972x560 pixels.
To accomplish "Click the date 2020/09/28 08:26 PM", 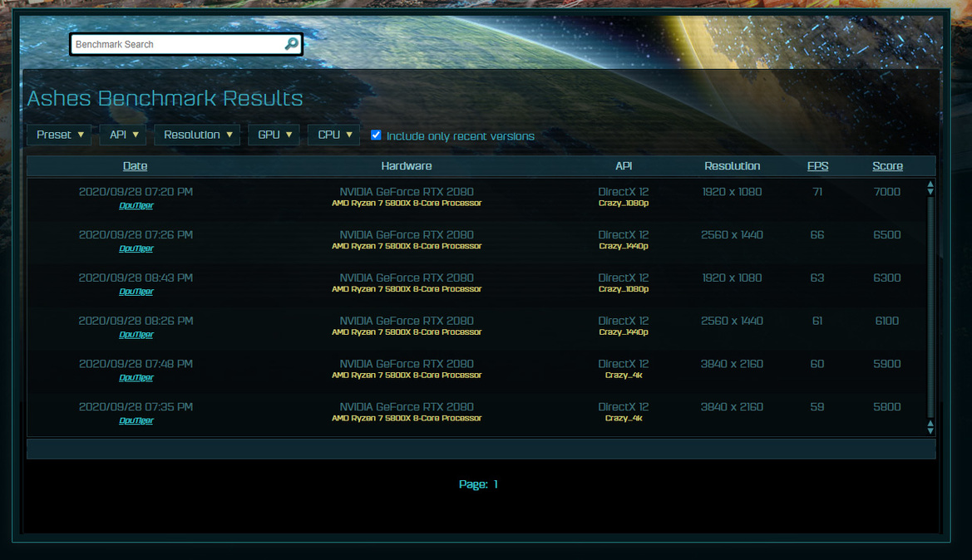I will [x=136, y=321].
